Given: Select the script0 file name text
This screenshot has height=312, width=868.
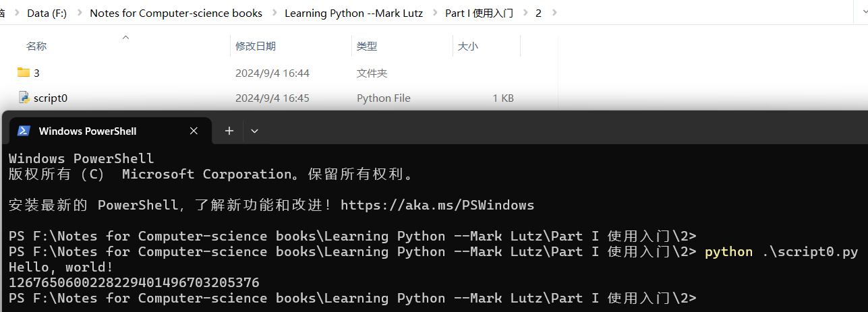Looking at the screenshot, I should pyautogui.click(x=51, y=98).
